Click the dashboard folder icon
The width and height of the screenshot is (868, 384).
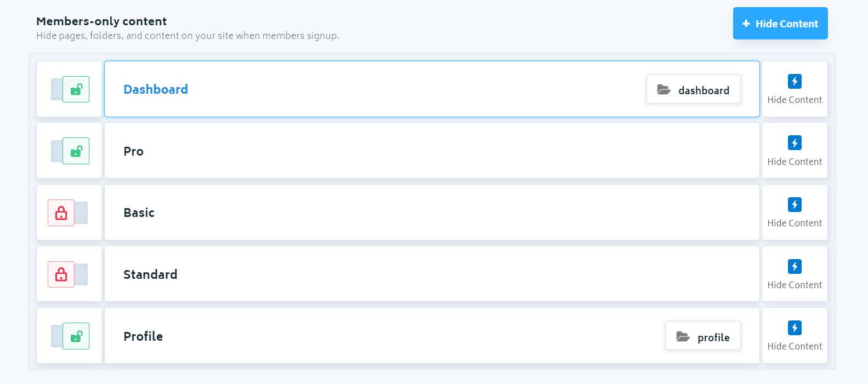click(x=663, y=90)
